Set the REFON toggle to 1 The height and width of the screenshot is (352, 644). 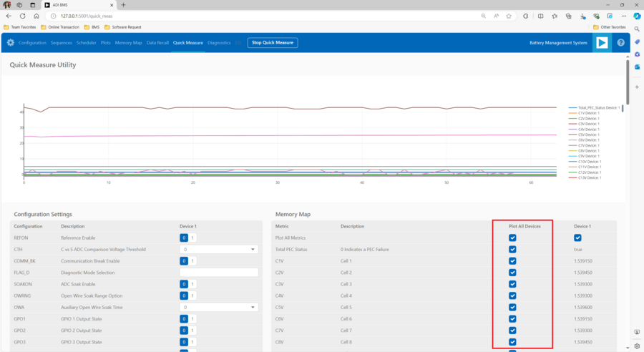192,238
